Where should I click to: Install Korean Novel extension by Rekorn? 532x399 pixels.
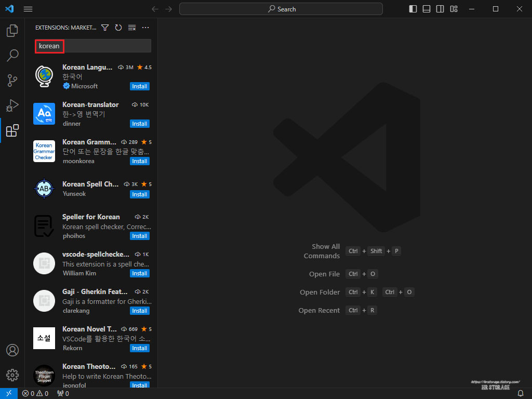click(139, 348)
